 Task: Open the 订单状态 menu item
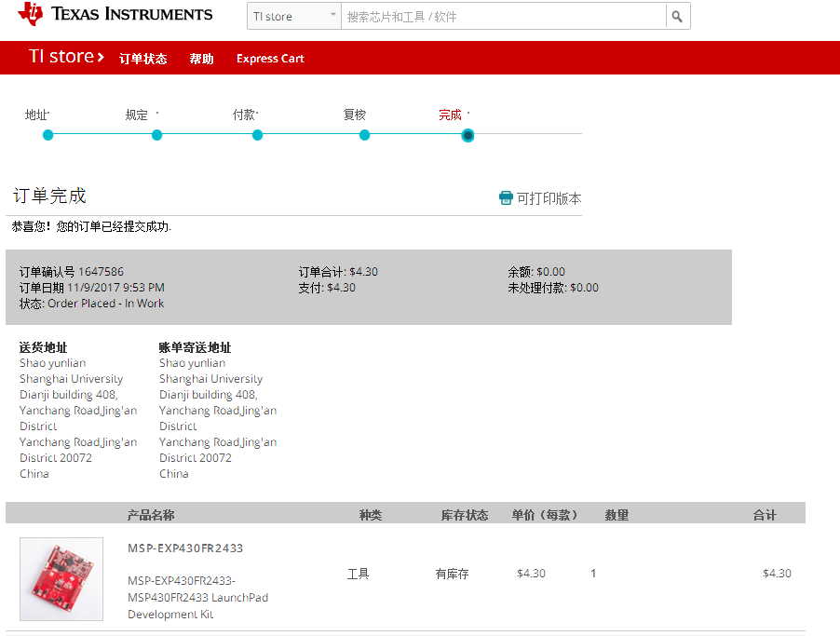click(143, 59)
